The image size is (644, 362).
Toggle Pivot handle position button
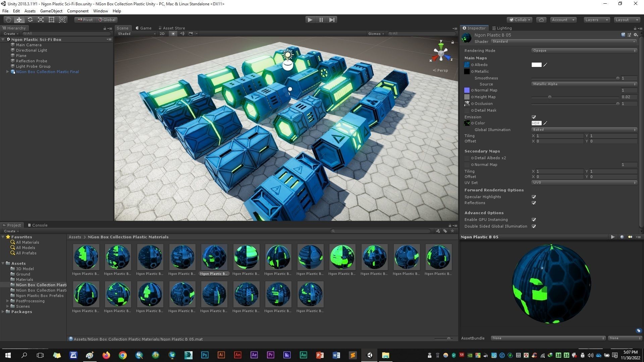tap(85, 20)
